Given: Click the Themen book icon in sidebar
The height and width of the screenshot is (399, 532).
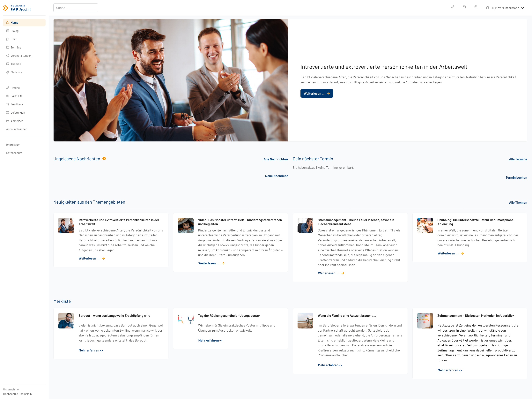Looking at the screenshot, I should click(8, 64).
